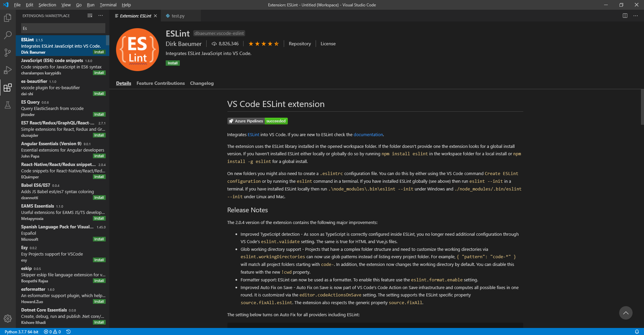Screen dimensions: 644x335
Task: Install ES7 React/Redux/GraphQL snippets extension
Action: tap(99, 135)
